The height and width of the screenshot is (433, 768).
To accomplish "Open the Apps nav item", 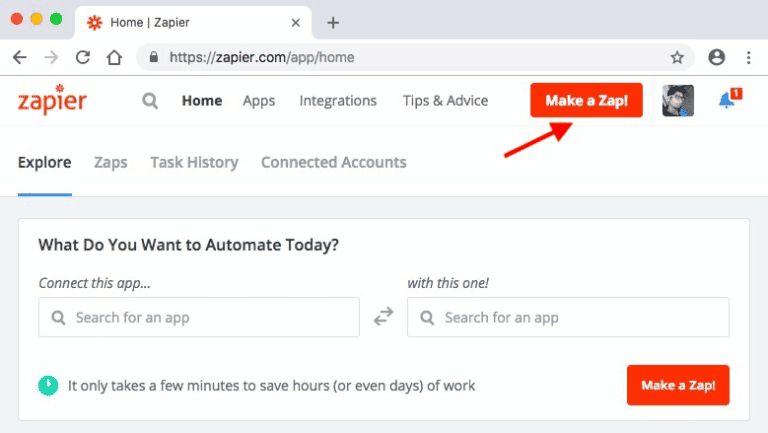I will 259,101.
